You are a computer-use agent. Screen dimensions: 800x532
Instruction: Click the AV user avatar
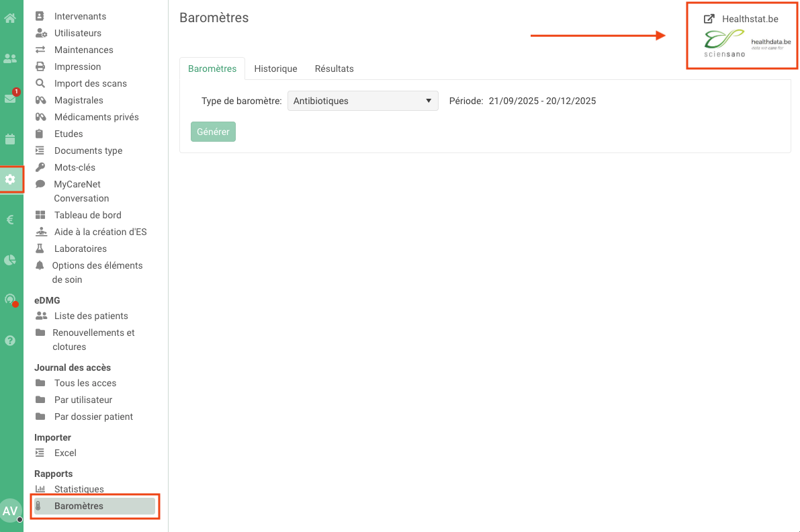(x=10, y=511)
